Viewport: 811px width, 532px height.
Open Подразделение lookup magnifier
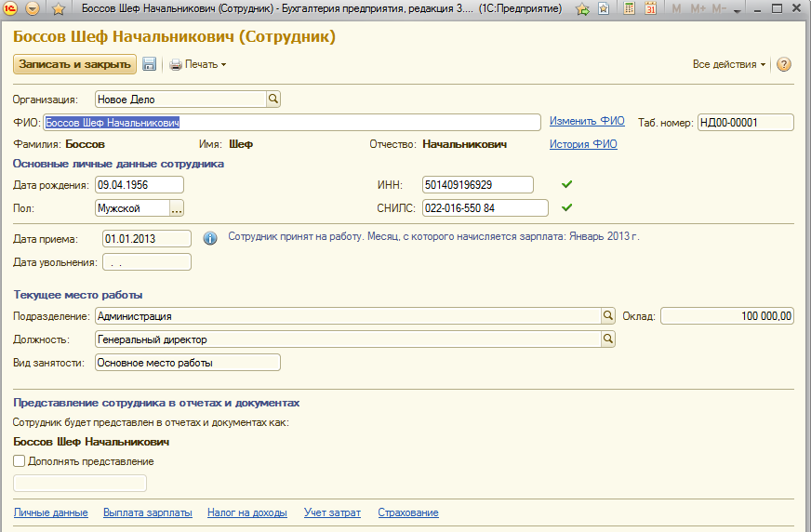(608, 315)
